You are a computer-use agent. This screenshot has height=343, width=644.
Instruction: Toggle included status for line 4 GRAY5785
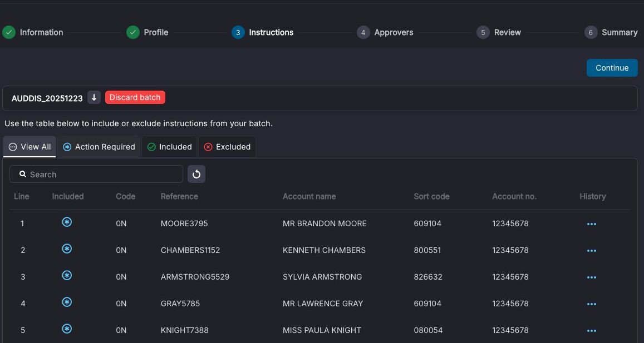tap(67, 302)
